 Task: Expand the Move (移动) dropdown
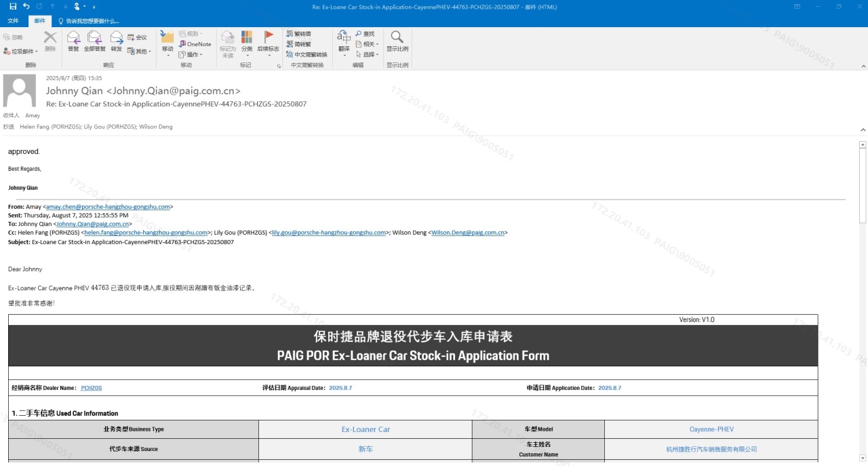pos(167,42)
